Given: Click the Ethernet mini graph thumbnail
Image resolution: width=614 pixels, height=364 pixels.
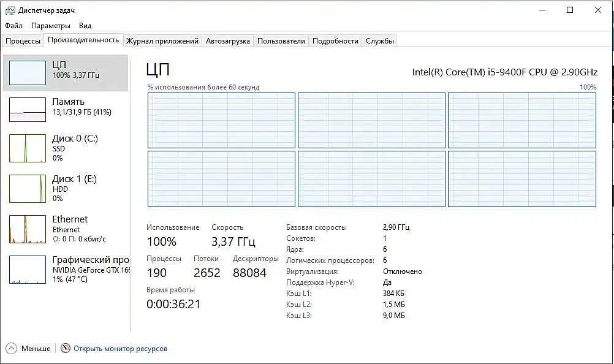Looking at the screenshot, I should coord(28,229).
